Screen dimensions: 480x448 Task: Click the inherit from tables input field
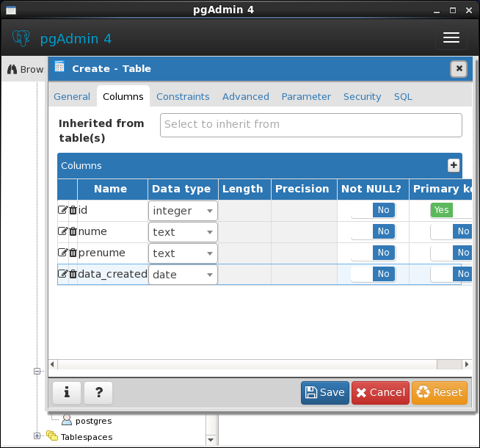point(311,126)
